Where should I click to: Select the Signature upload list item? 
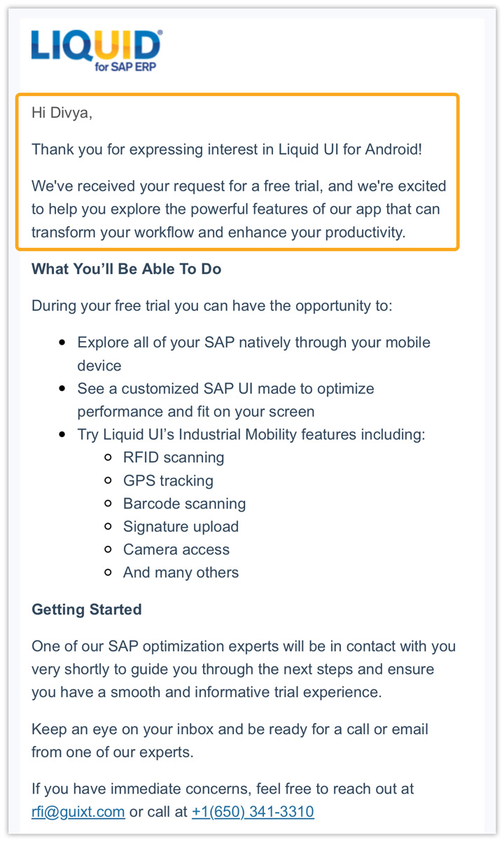[181, 527]
